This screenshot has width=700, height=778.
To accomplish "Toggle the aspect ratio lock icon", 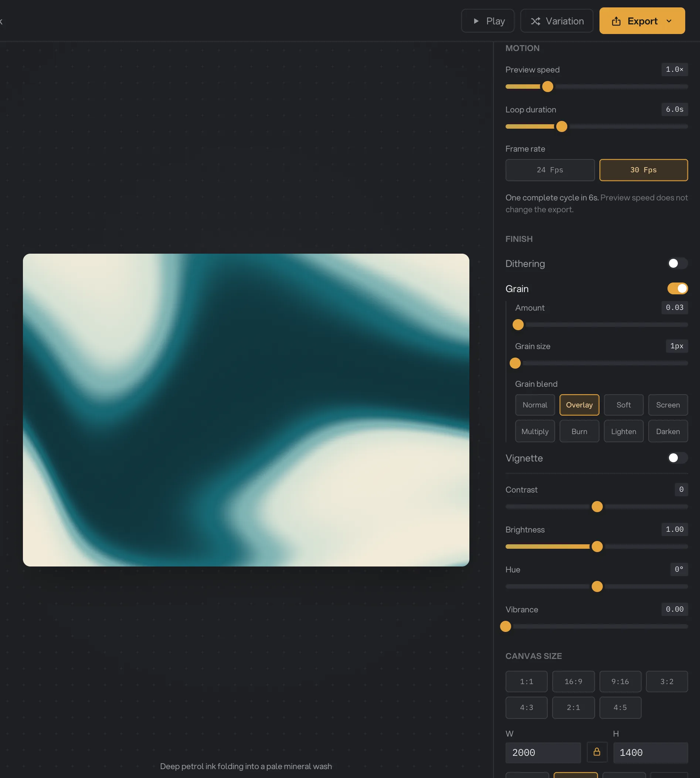I will (x=597, y=752).
